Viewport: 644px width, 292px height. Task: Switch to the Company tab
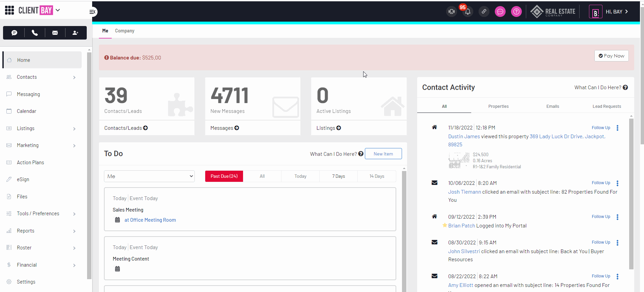(125, 31)
